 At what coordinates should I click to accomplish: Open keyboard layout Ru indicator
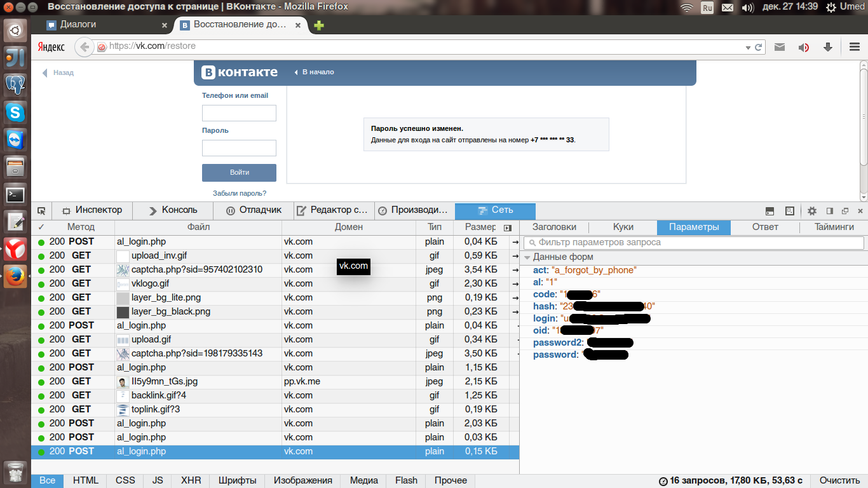[x=707, y=7]
